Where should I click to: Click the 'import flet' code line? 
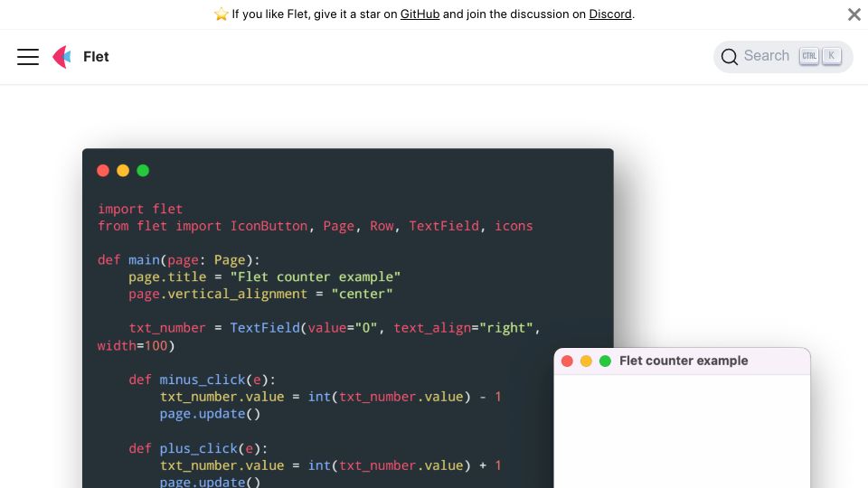[x=140, y=209]
